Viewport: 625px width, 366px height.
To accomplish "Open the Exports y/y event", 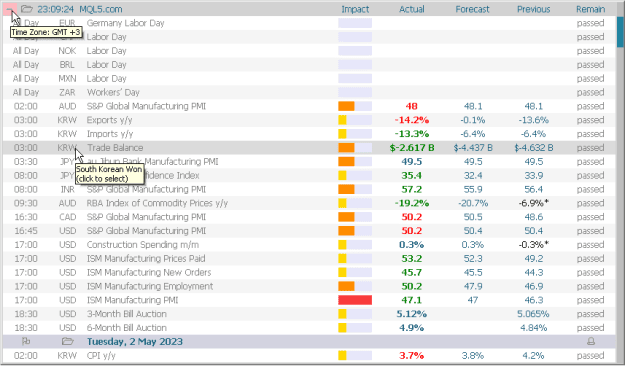I will coord(109,120).
